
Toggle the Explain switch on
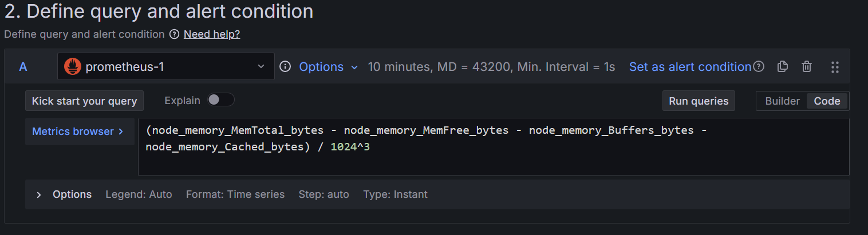tap(221, 100)
